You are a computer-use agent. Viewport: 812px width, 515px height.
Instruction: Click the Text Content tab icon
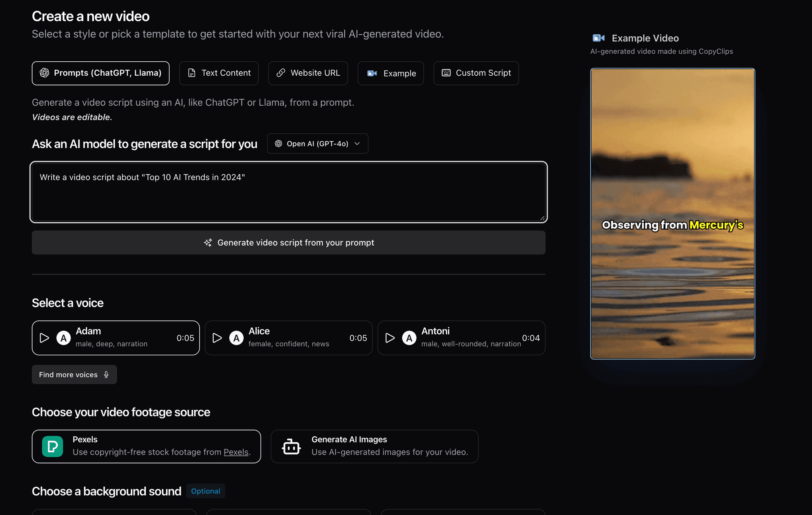191,73
